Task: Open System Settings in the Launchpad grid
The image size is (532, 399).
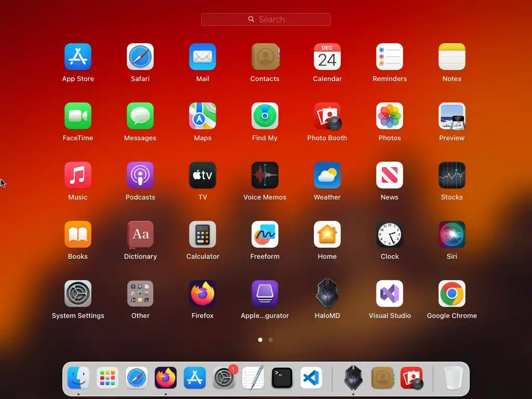Action: point(78,294)
